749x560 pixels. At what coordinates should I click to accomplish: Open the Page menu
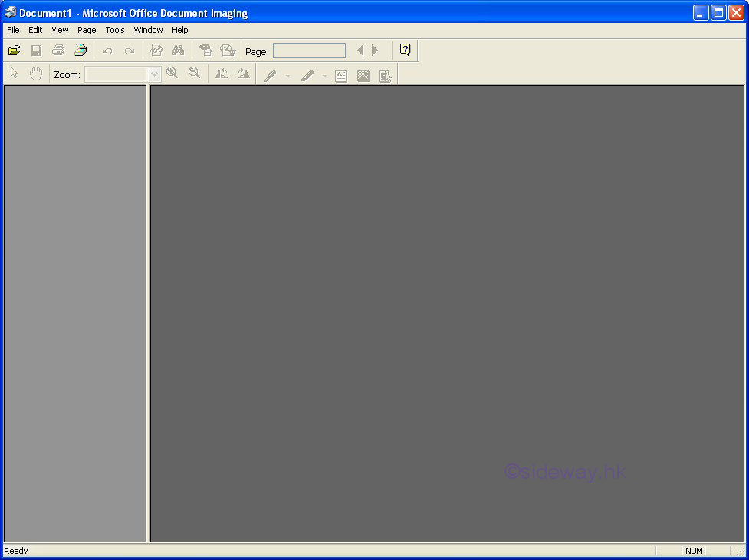tap(87, 30)
